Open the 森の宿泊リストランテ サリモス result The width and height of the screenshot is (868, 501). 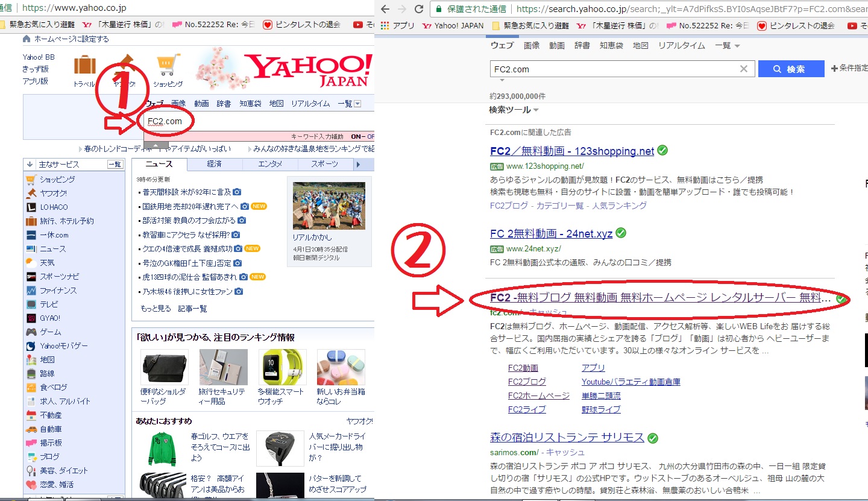click(567, 437)
